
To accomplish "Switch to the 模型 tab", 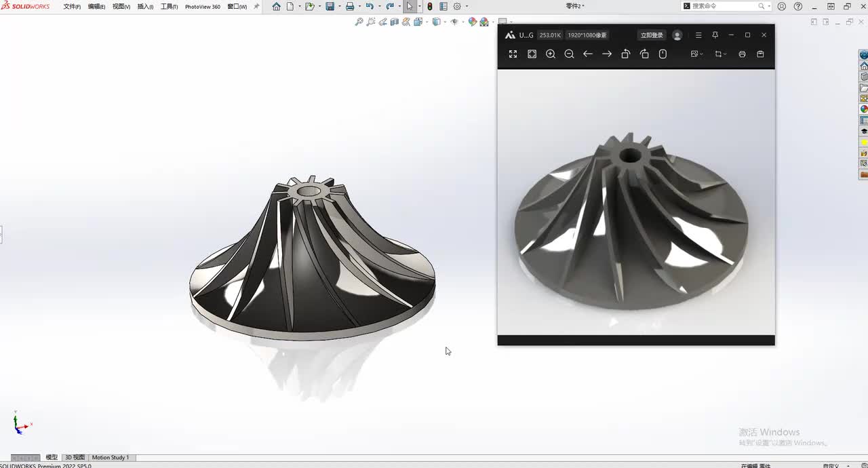I will (52, 457).
